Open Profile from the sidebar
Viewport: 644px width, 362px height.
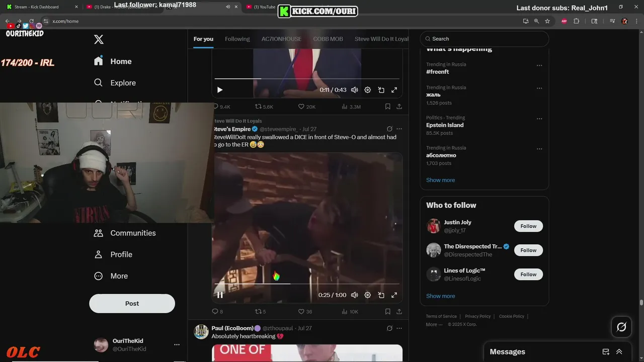(113, 254)
